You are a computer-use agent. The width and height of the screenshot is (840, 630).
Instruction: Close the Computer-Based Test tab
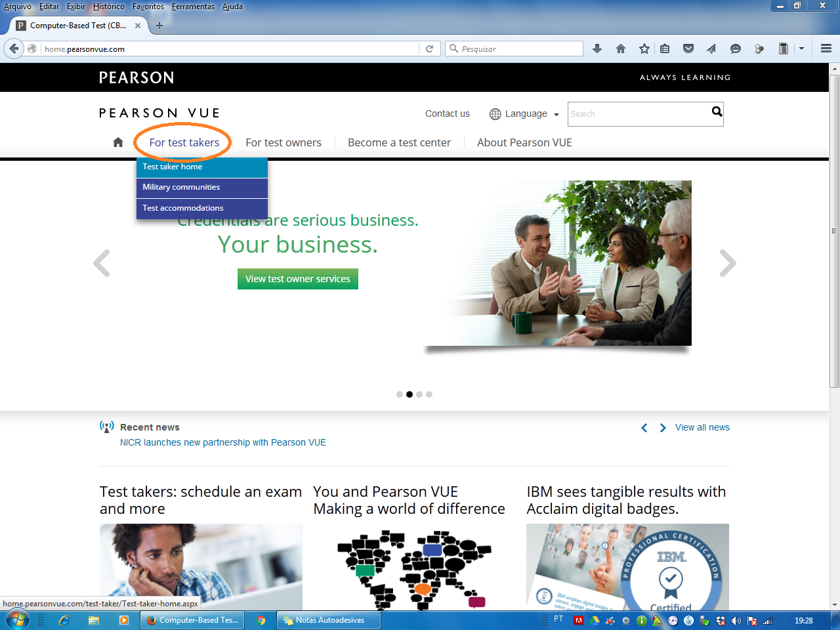coord(138,26)
